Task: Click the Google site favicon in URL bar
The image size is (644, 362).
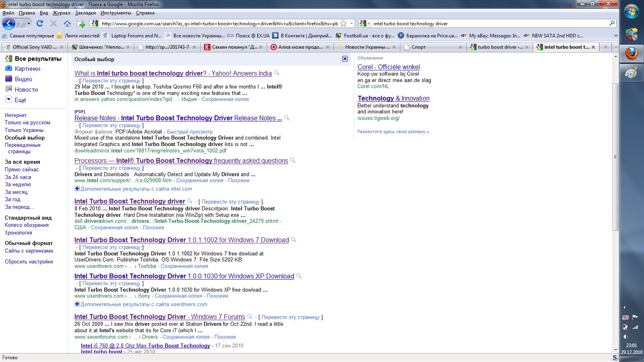Action: [x=95, y=23]
